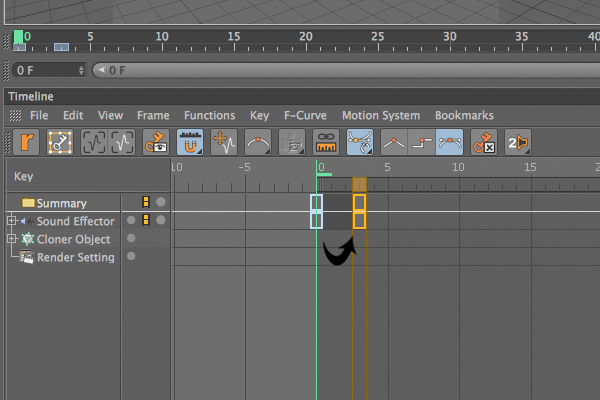This screenshot has height=400, width=600.
Task: Toggle the speaker sound icon in toolbar
Action: [x=518, y=142]
